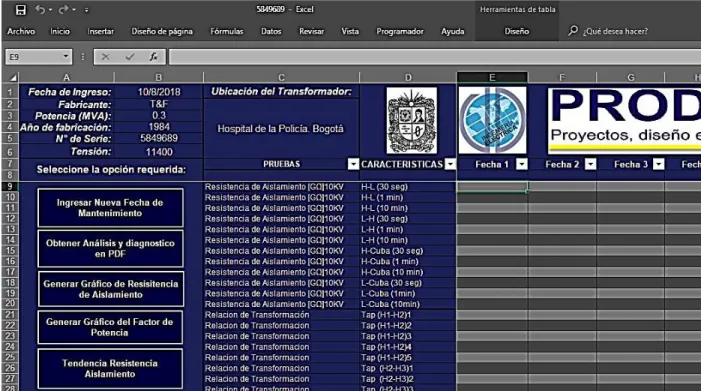Switch to the Insertar tab

(x=101, y=31)
